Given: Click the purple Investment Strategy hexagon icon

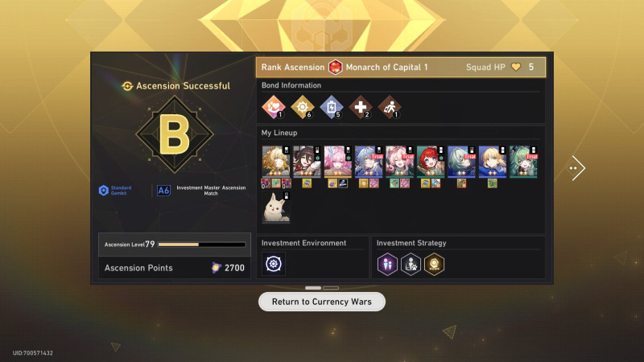Looking at the screenshot, I should pos(388,264).
